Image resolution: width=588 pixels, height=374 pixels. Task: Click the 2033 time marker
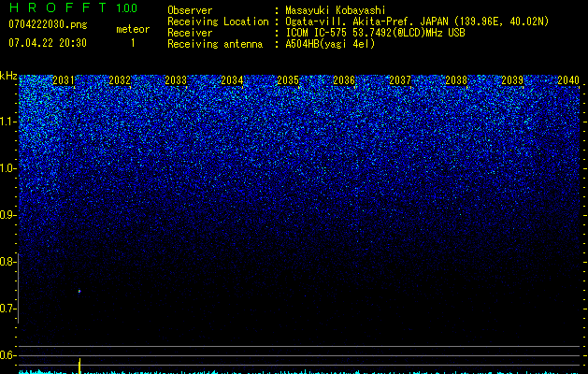176,80
